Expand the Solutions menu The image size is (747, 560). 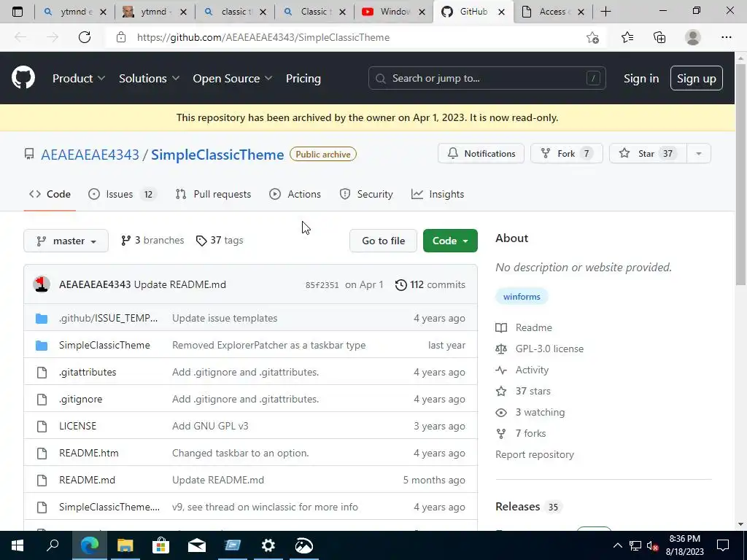click(x=149, y=79)
